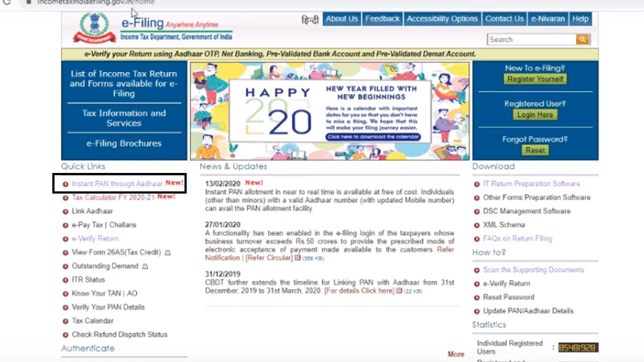Viewport: 644px width, 362px height.
Task: Open e-Verify Return in Quick Links
Action: point(95,239)
